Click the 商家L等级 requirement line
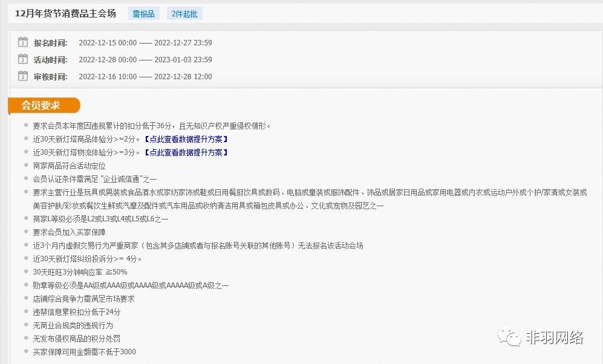 (x=100, y=219)
